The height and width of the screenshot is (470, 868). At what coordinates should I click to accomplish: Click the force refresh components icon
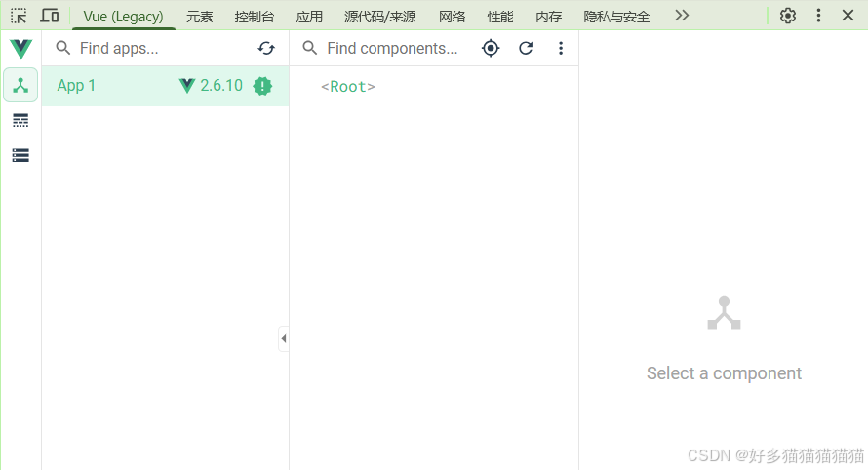point(526,48)
